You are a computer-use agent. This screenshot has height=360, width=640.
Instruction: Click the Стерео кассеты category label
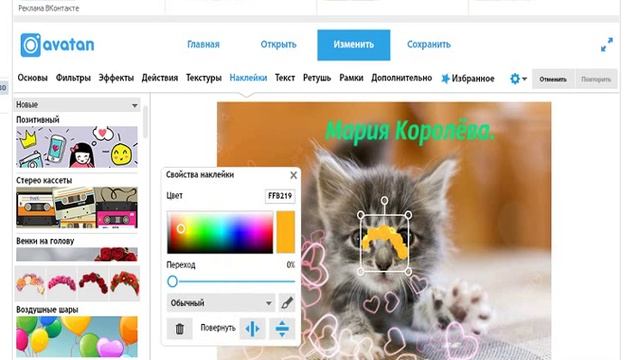click(x=44, y=180)
